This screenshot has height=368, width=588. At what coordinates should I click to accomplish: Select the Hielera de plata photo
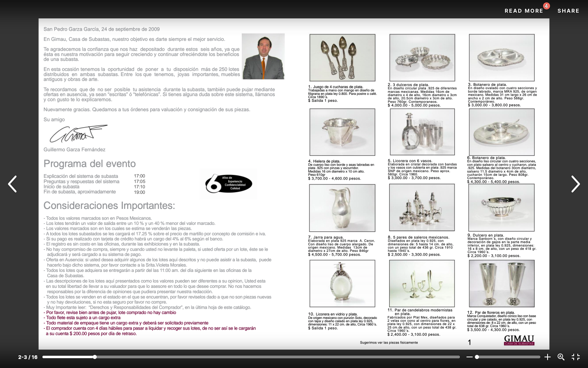pos(343,132)
